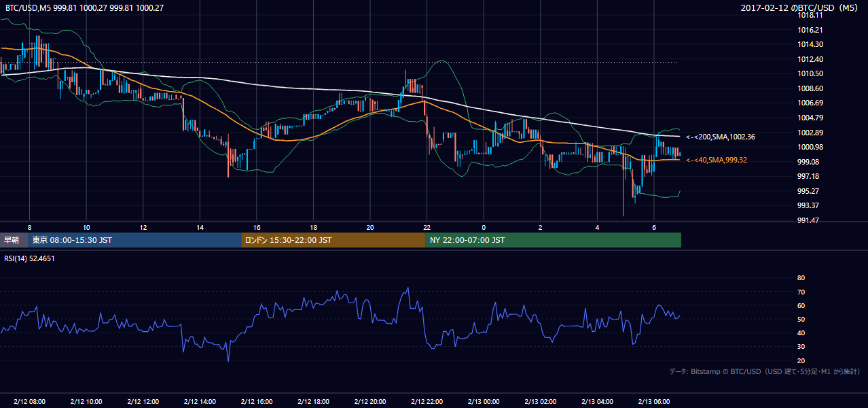This screenshot has width=868, height=408.
Task: Click price axis value 1014.30
Action: pos(810,44)
